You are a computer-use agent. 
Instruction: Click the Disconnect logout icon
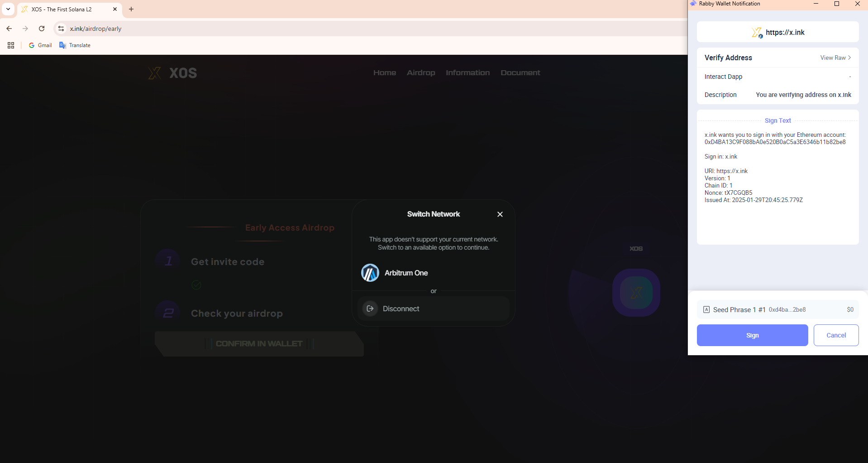370,308
